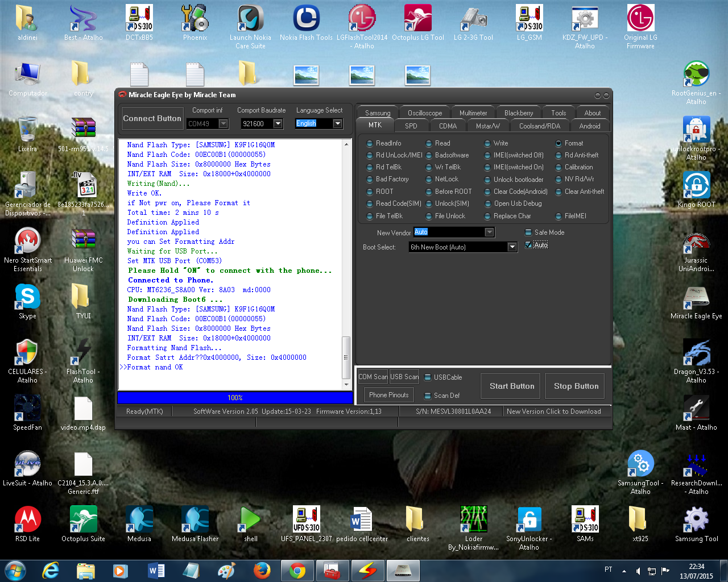
Task: Open the Phoenix desktop shortcut
Action: pyautogui.click(x=195, y=19)
